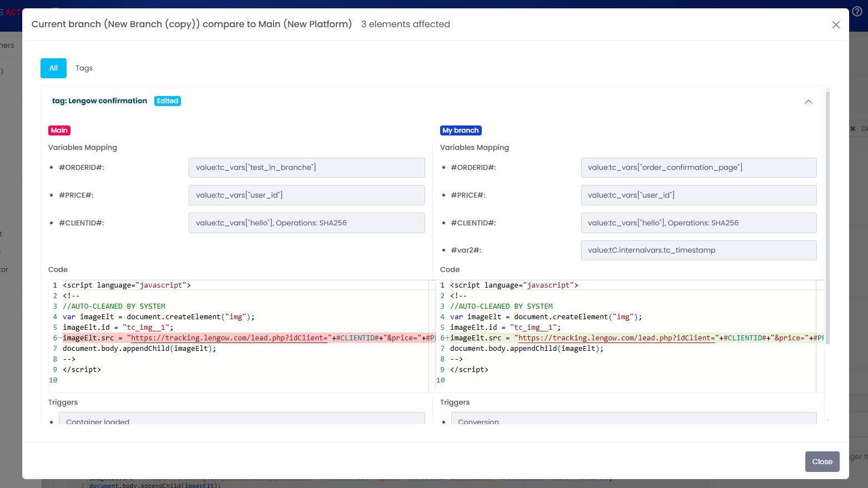Click My branch #CLIENTID# SHA256 field

point(698,223)
